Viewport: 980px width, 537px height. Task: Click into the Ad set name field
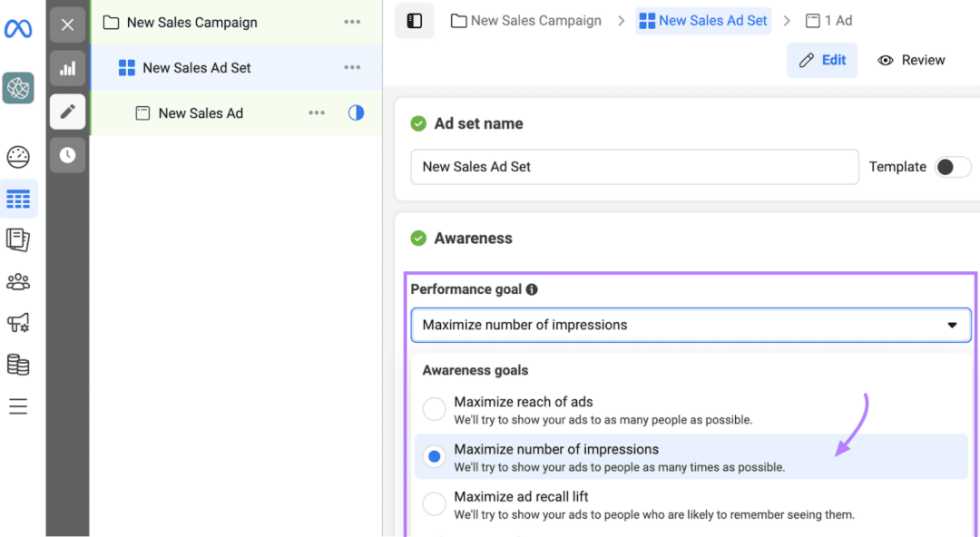point(634,167)
